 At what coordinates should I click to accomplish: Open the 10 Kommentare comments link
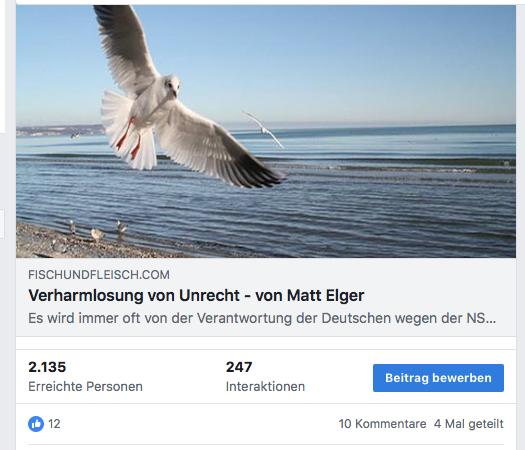382,424
